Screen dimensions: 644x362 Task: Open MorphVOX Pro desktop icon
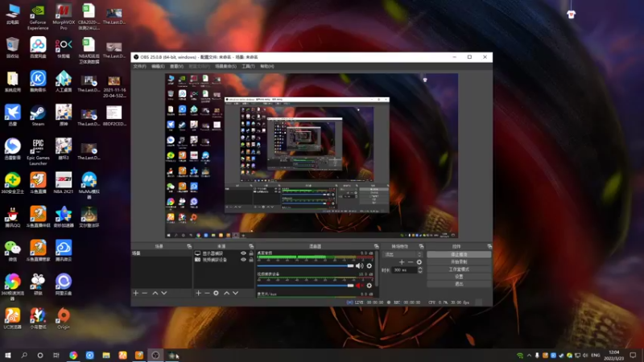coord(64,17)
